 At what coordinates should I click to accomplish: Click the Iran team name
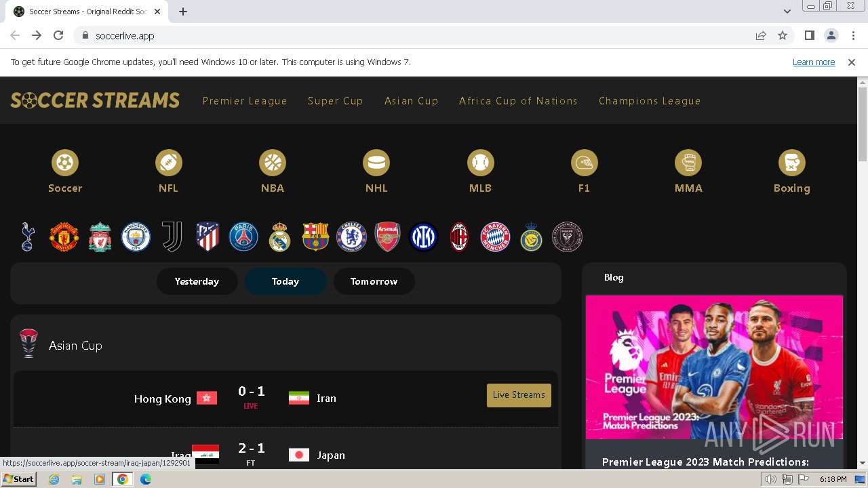pos(326,399)
